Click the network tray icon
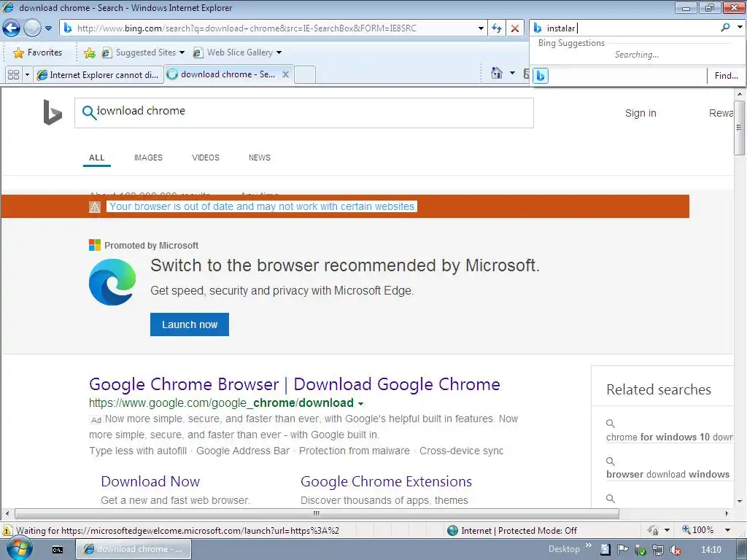 658,550
